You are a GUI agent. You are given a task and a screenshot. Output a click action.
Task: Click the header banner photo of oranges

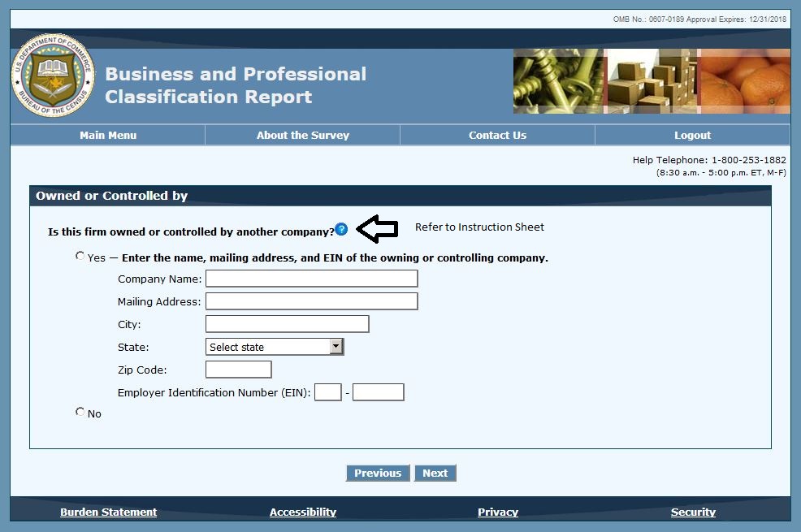click(x=743, y=81)
